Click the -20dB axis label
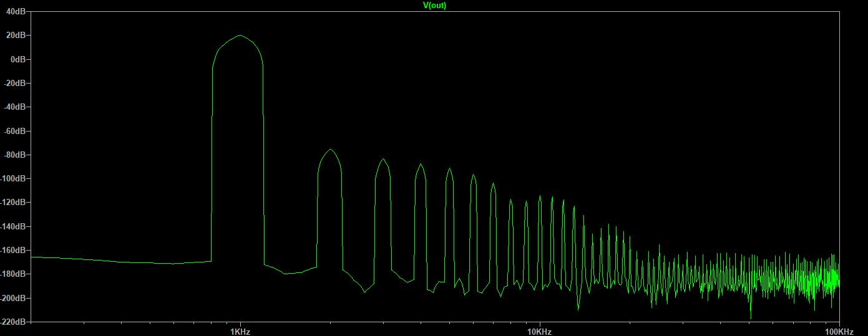This screenshot has height=336, width=868. (x=14, y=84)
